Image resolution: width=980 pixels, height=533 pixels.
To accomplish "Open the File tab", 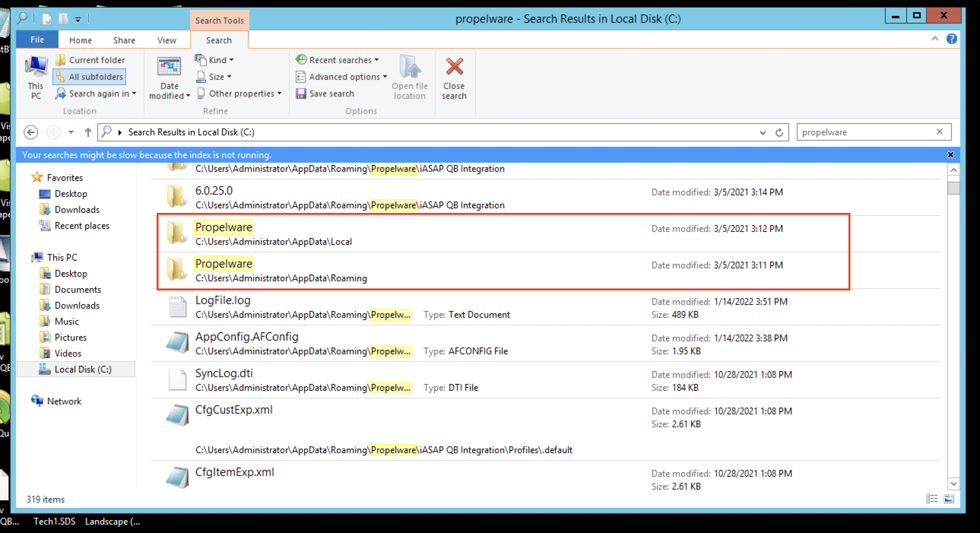I will click(x=37, y=40).
